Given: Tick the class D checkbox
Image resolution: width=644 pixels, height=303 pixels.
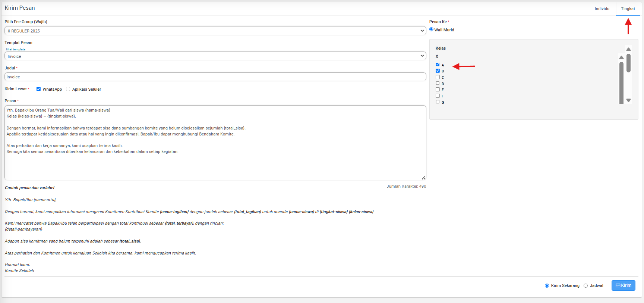Looking at the screenshot, I should coord(438,83).
